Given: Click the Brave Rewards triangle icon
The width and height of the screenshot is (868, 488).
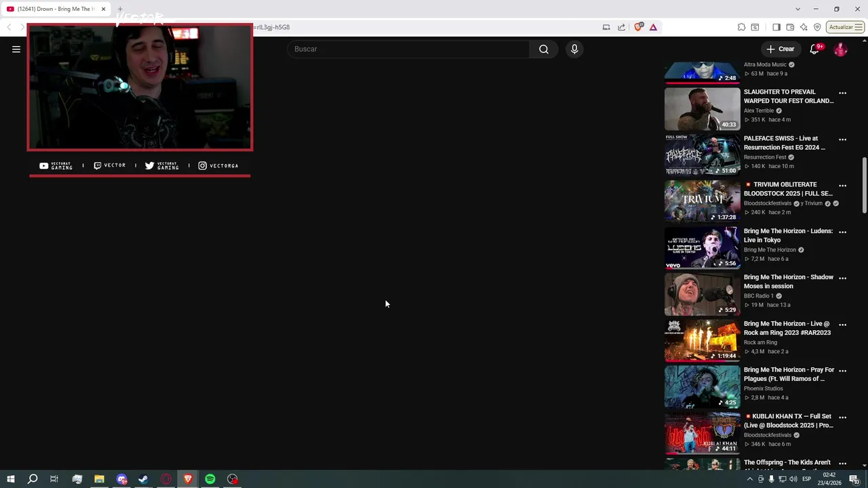Looking at the screenshot, I should 653,27.
